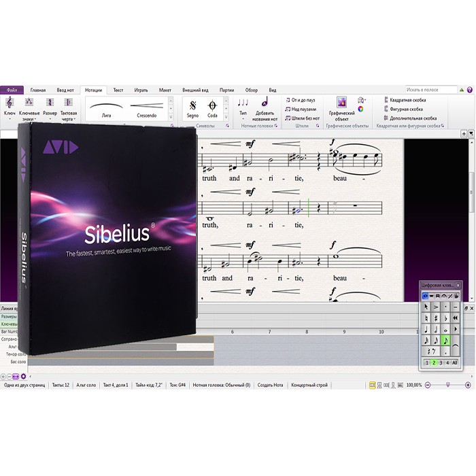Insert a Графический объект
The height and width of the screenshot is (476, 476).
341,109
